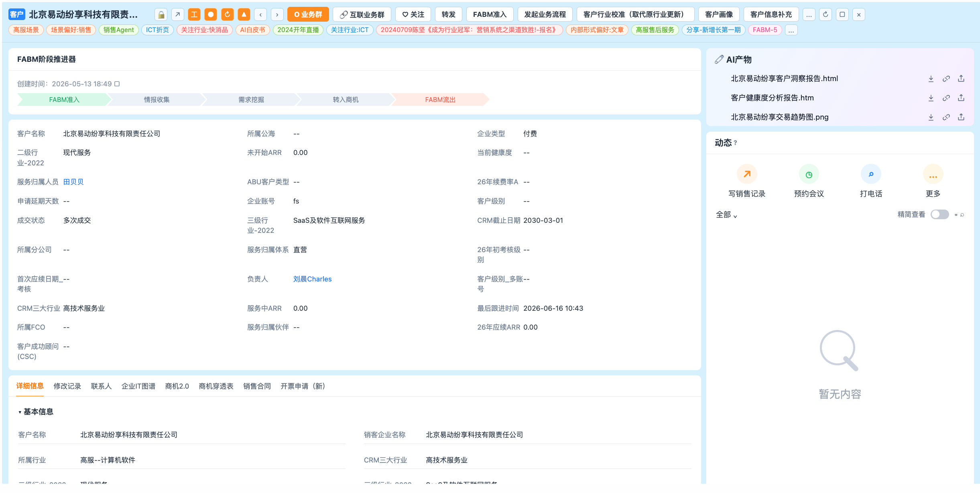Image resolution: width=980 pixels, height=493 pixels.
Task: Click the 关注 heart button
Action: point(413,15)
